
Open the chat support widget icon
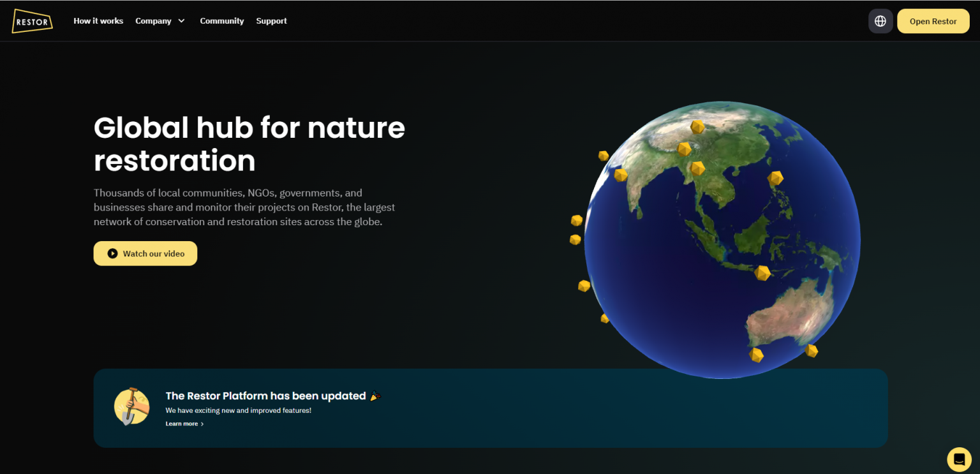959,459
